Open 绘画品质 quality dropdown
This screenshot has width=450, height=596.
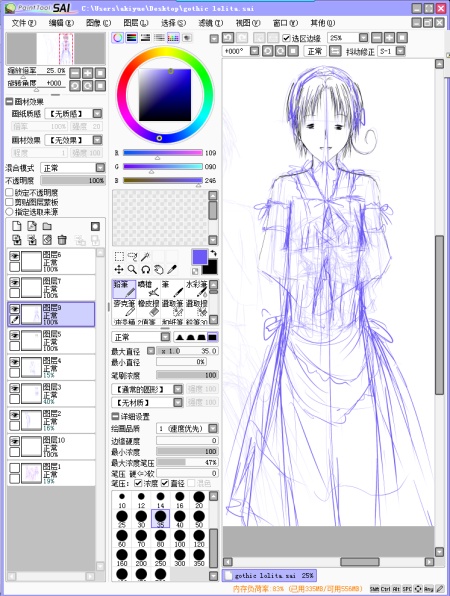tap(213, 429)
